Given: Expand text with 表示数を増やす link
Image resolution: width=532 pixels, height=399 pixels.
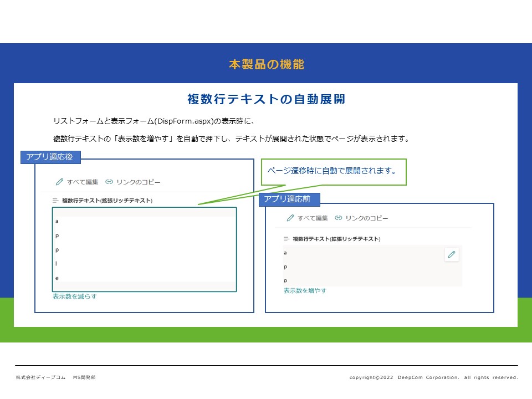Looking at the screenshot, I should 305,290.
